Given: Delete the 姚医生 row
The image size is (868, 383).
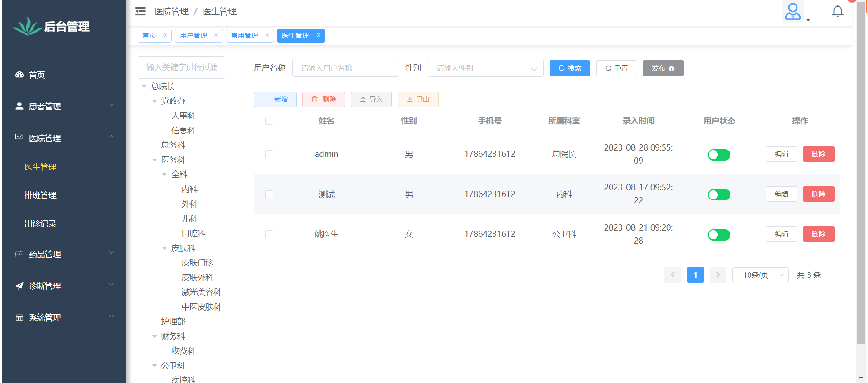Looking at the screenshot, I should tap(819, 234).
